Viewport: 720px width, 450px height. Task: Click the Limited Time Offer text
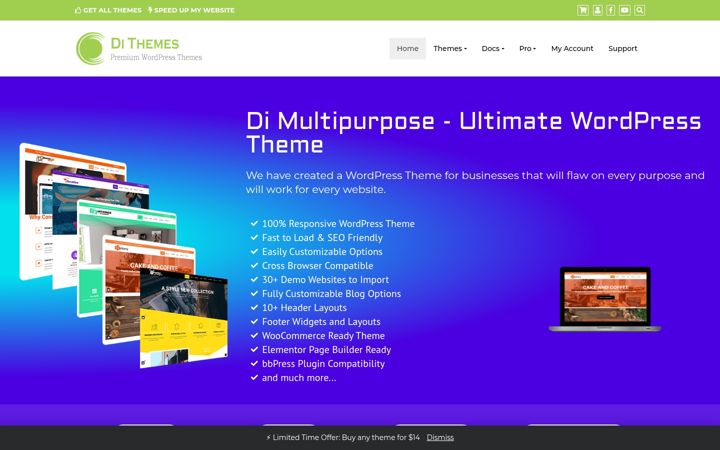pyautogui.click(x=343, y=438)
